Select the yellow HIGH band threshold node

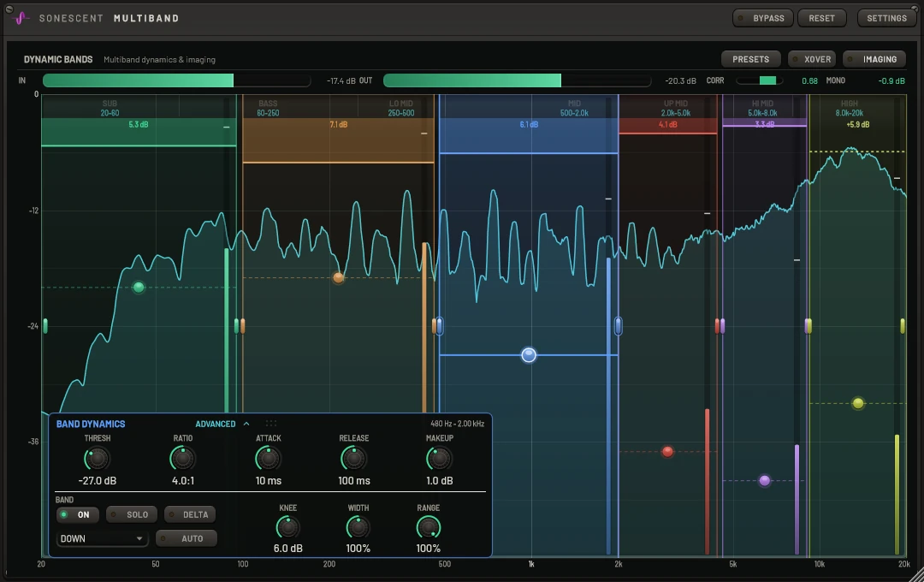pyautogui.click(x=858, y=403)
